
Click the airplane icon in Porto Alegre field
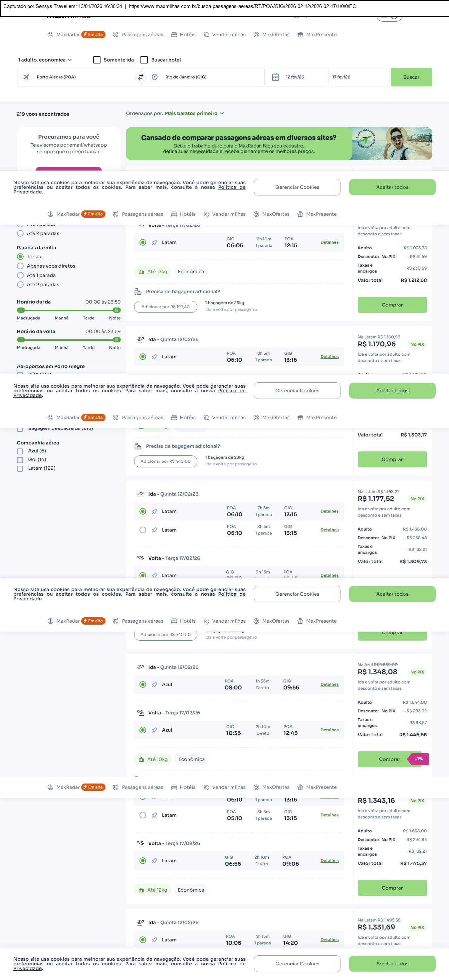[26, 77]
